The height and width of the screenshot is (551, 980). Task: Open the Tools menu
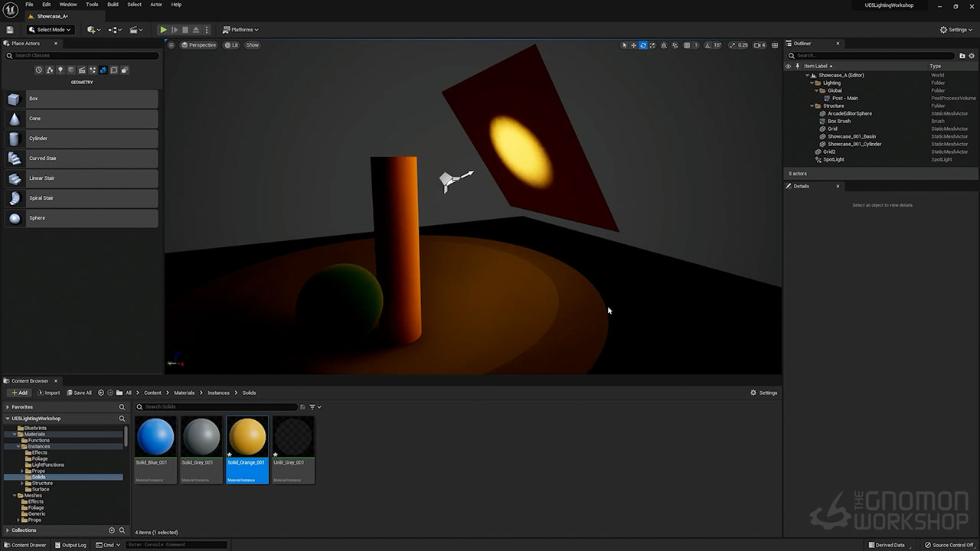(x=92, y=5)
